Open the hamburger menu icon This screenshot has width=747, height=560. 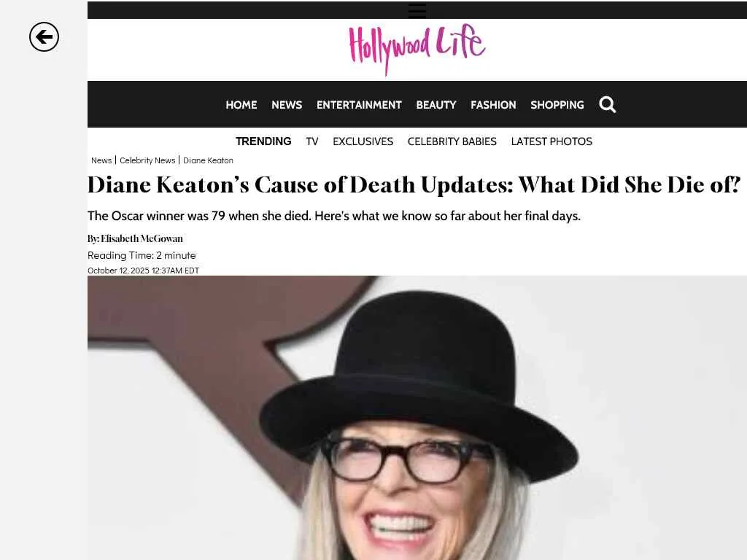(x=417, y=10)
